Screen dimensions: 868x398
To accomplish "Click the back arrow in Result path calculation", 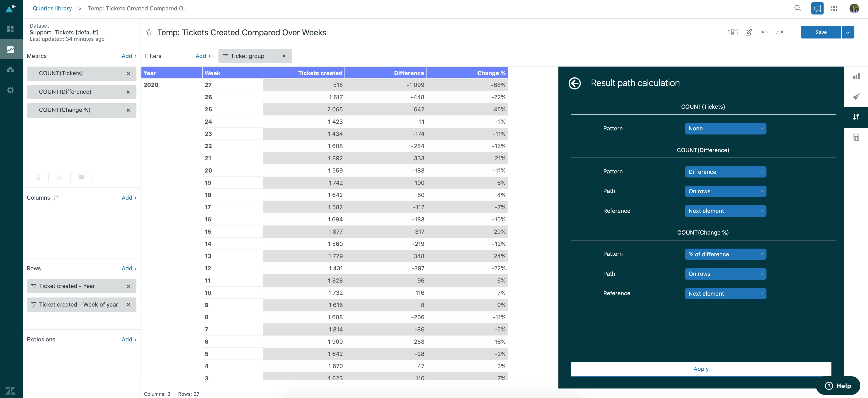I will coord(575,83).
